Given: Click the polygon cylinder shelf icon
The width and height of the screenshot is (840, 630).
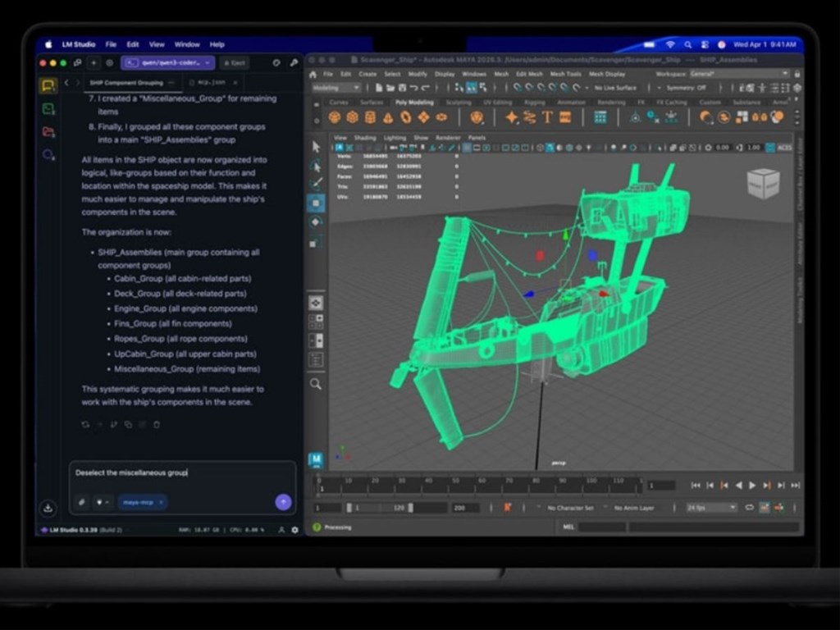Looking at the screenshot, I should [370, 116].
